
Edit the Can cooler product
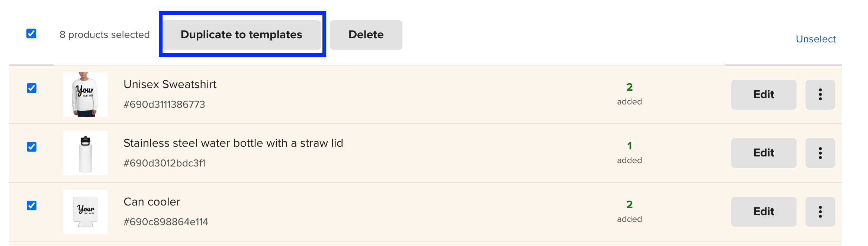pos(763,212)
